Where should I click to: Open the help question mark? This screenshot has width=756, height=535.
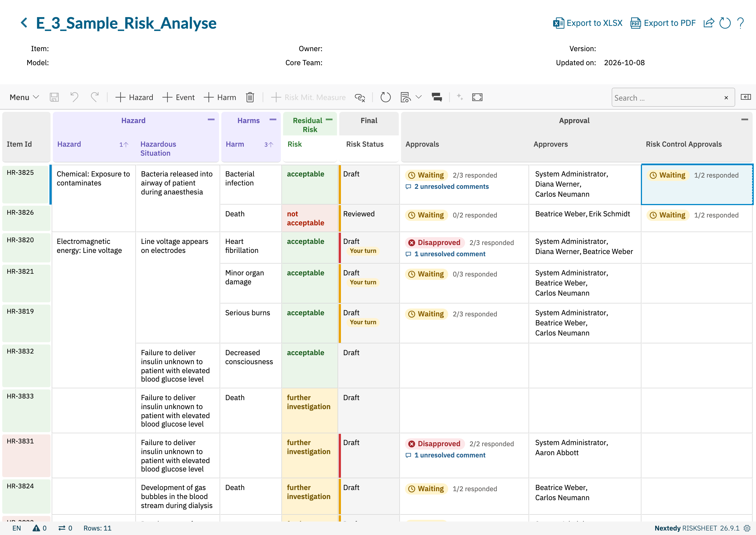(x=741, y=23)
